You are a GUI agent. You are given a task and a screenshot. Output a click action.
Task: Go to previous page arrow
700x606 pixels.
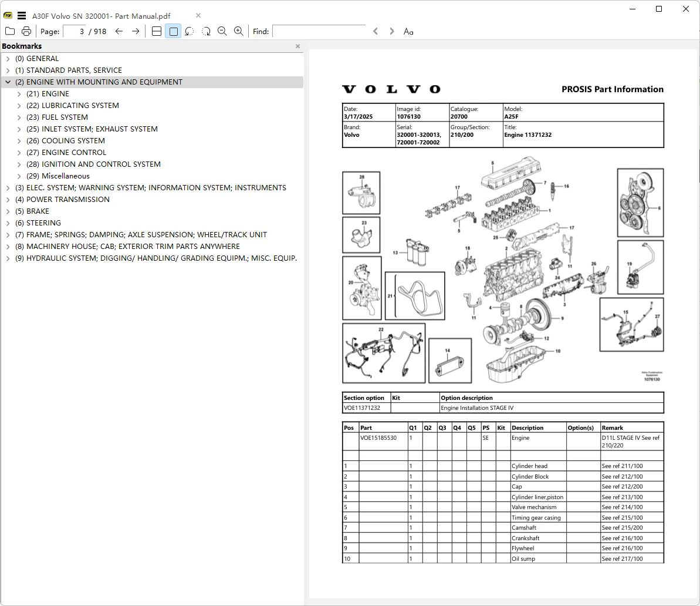coord(119,31)
